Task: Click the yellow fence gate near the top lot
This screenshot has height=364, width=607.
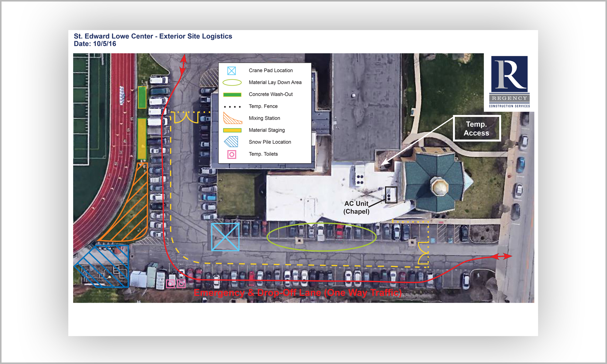Action: 186,117
